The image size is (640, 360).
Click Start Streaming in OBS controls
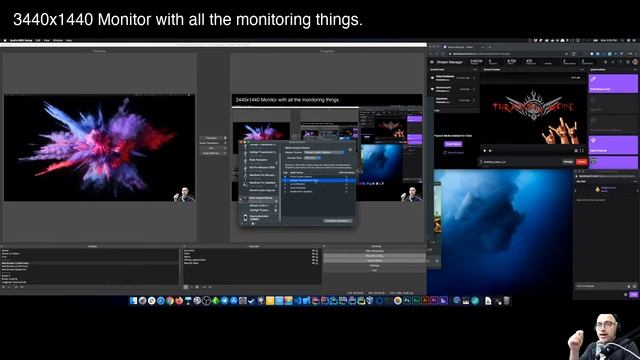pos(375,251)
